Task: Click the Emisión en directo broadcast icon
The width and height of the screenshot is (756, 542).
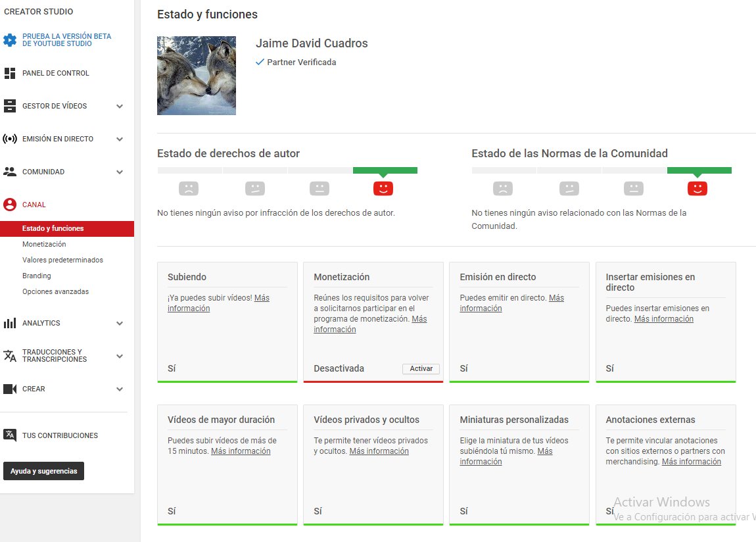Action: pos(10,139)
